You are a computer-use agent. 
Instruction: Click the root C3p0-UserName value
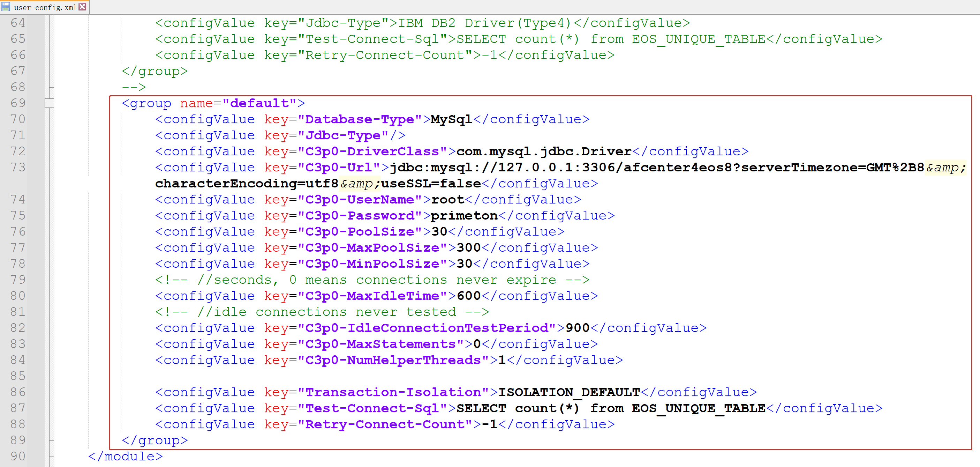[447, 199]
